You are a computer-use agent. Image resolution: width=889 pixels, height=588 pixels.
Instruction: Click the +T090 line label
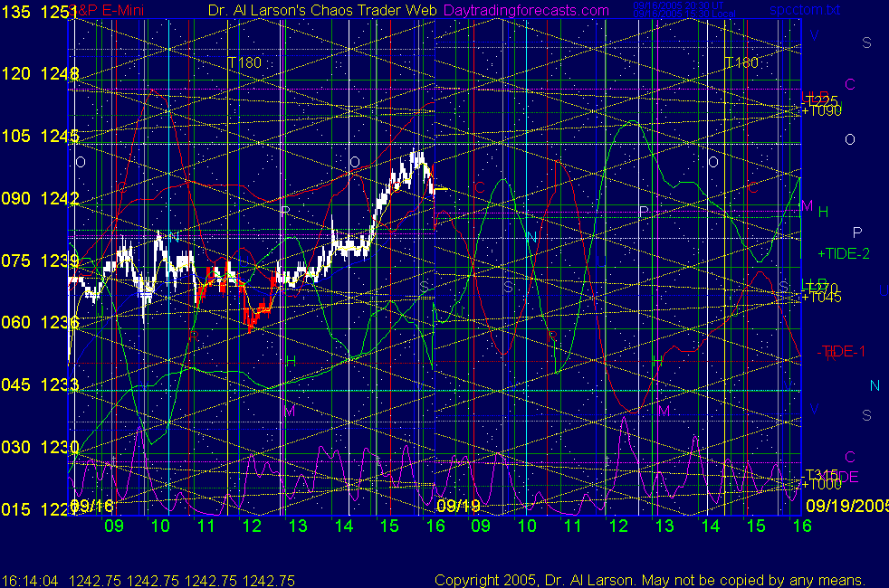pyautogui.click(x=822, y=110)
